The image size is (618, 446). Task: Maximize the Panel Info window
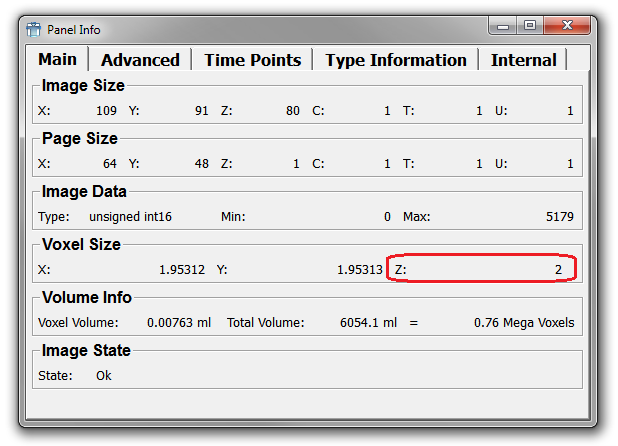pos(530,26)
